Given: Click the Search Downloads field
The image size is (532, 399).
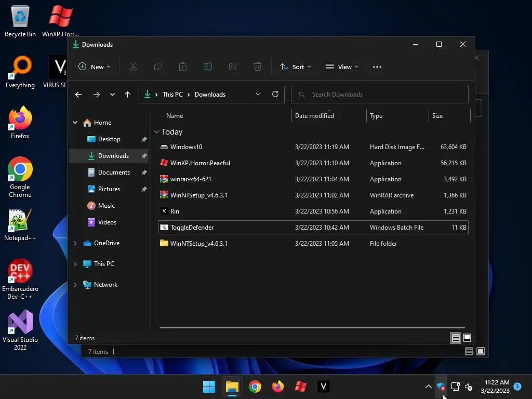Looking at the screenshot, I should tap(380, 95).
